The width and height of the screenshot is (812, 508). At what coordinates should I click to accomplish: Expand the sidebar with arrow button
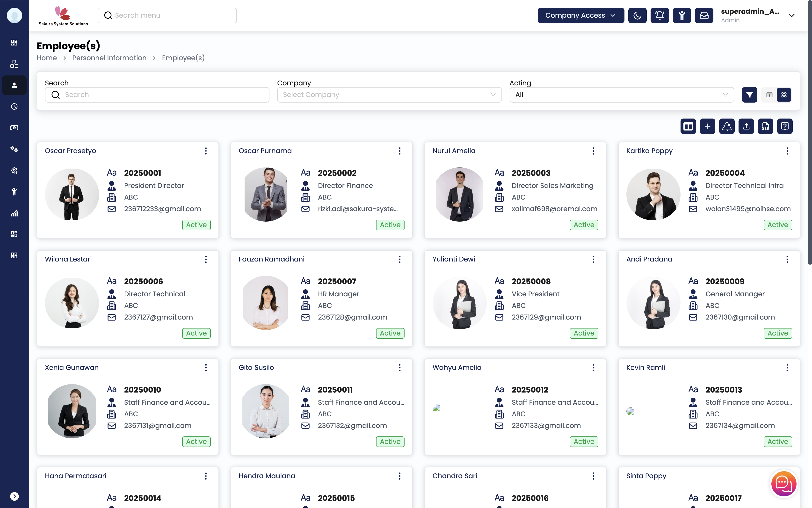tap(14, 496)
